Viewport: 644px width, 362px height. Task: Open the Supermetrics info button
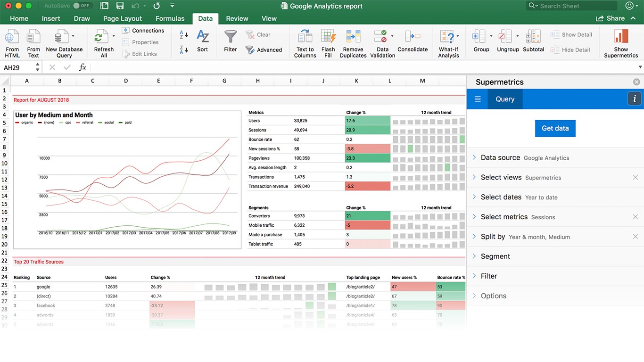[635, 99]
